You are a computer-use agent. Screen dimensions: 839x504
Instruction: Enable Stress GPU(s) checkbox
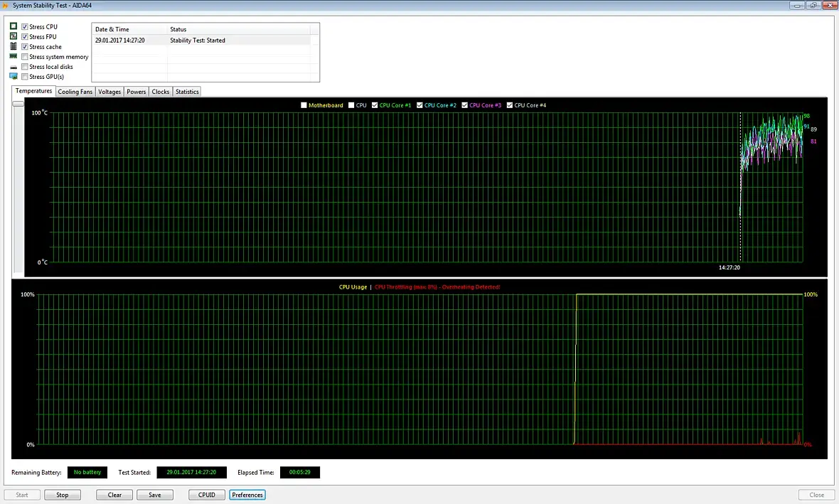[25, 77]
